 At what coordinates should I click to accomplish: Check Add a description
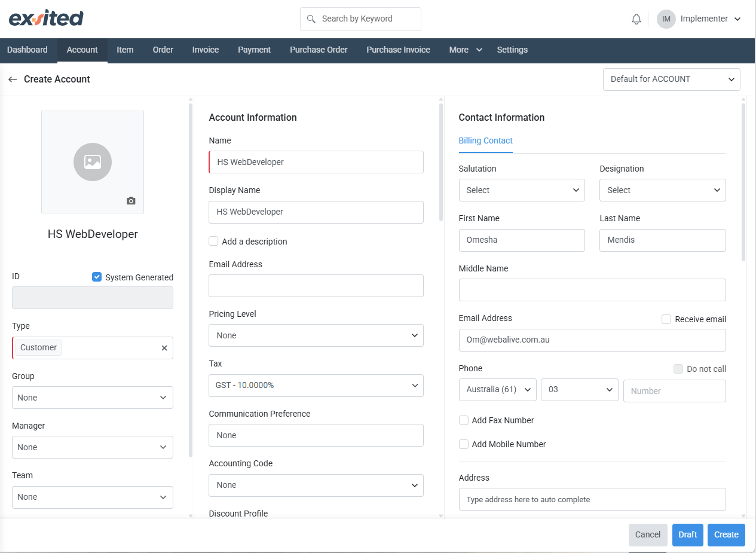pos(213,241)
